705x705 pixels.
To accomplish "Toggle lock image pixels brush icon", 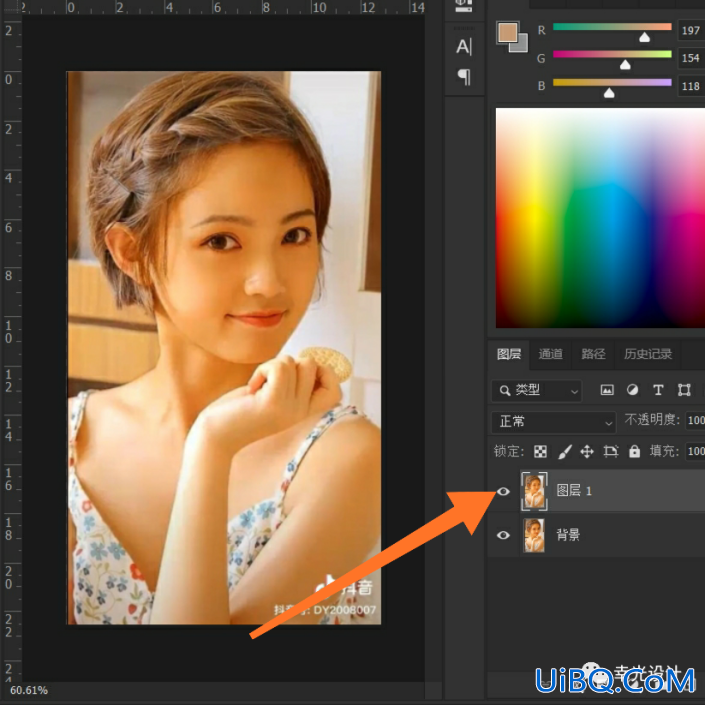I will click(564, 451).
